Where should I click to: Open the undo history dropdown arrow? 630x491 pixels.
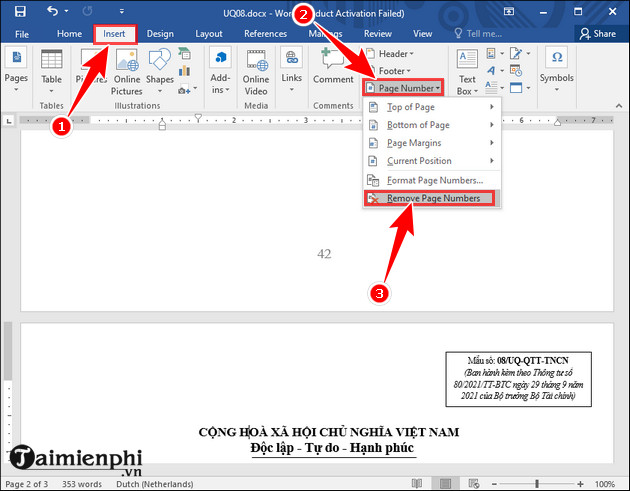pos(66,11)
